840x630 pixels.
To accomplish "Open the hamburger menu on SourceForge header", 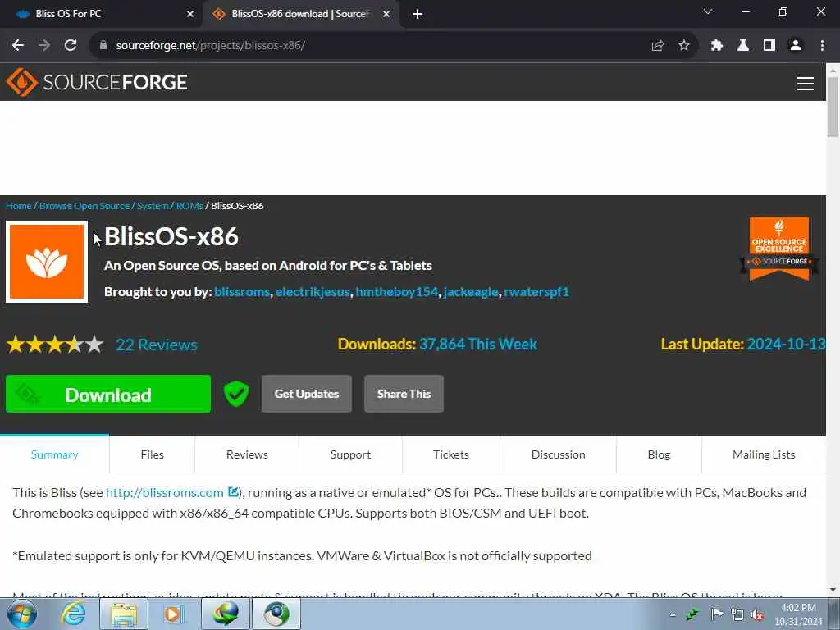I will pos(806,83).
